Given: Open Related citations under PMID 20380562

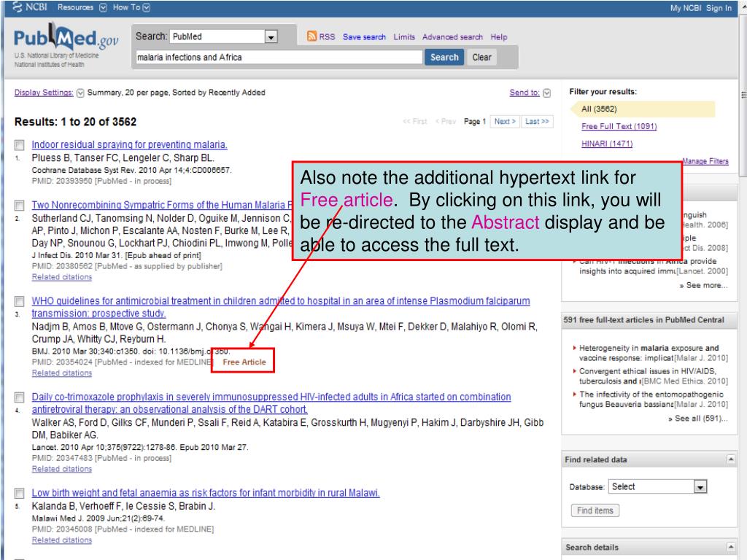Looking at the screenshot, I should coord(62,276).
